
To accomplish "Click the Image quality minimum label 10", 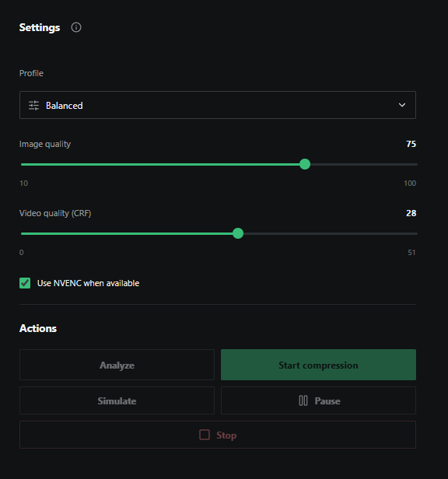I will tap(24, 184).
